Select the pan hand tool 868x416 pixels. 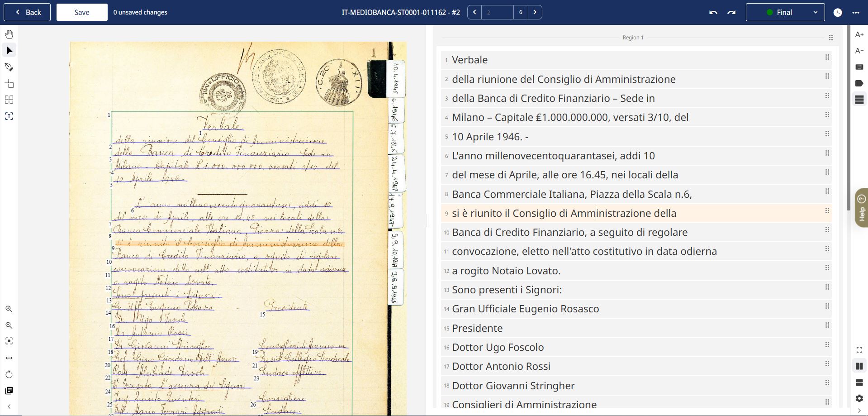click(9, 34)
